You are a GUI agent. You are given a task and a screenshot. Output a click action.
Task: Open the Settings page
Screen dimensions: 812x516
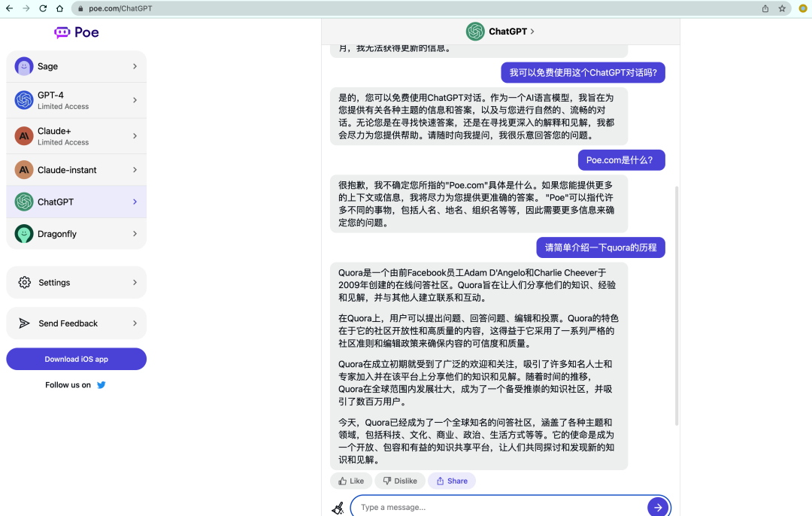pos(76,282)
